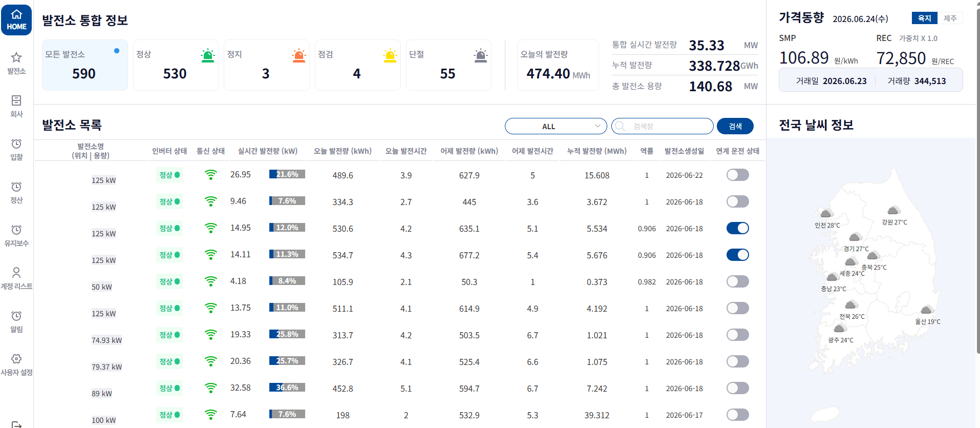Switch price trend to 육지 tab
The width and height of the screenshot is (980, 428).
pyautogui.click(x=924, y=18)
